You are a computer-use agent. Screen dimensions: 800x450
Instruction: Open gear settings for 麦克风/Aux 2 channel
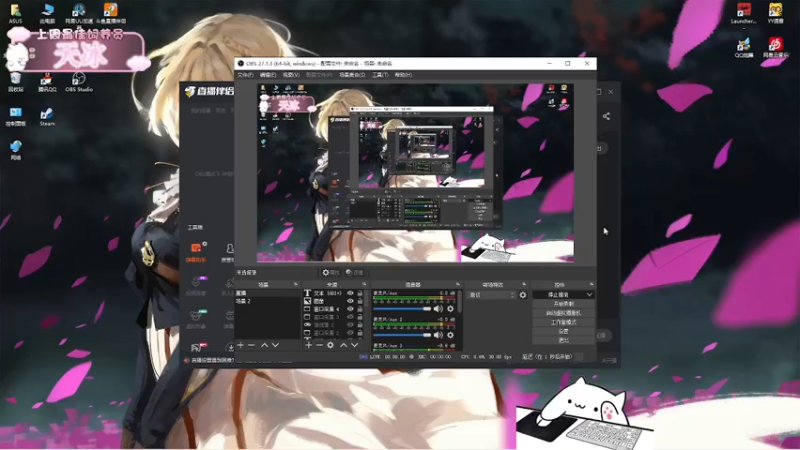pos(451,335)
